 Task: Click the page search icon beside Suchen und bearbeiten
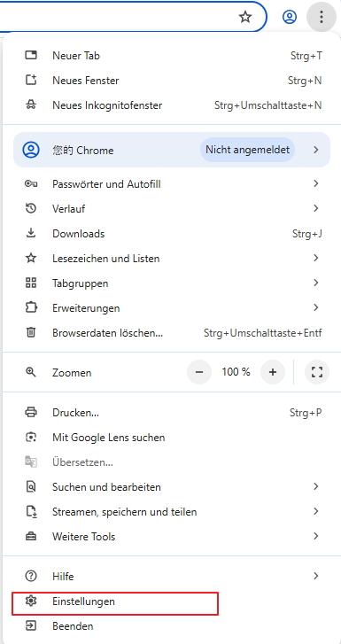(31, 487)
